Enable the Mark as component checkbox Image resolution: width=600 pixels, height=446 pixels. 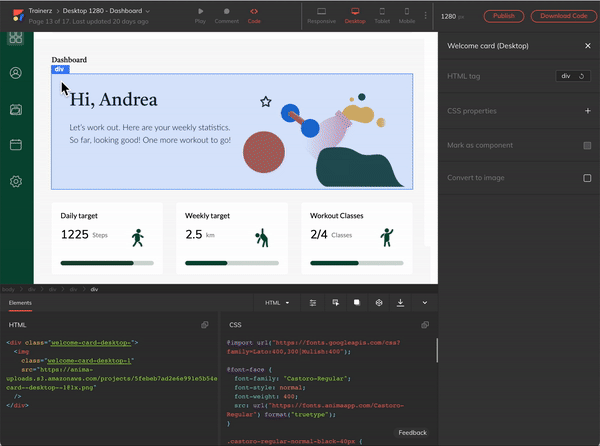587,145
